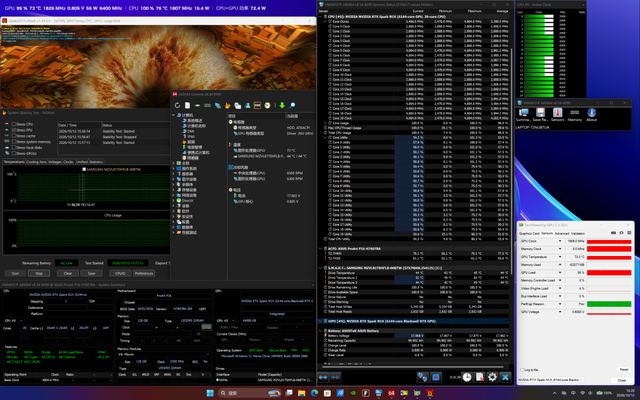
Task: Click network sensors icon in HWiNFO footer
Action: (422, 377)
